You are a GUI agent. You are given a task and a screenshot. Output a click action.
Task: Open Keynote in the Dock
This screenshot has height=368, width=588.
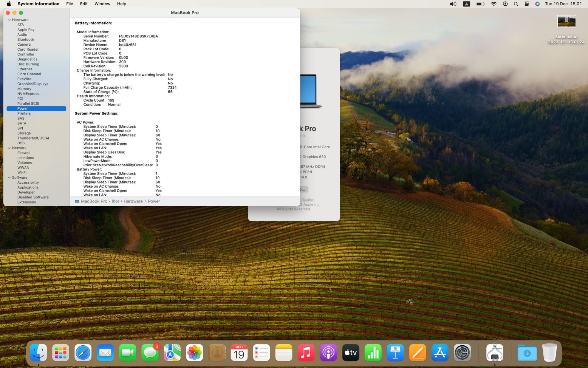395,352
